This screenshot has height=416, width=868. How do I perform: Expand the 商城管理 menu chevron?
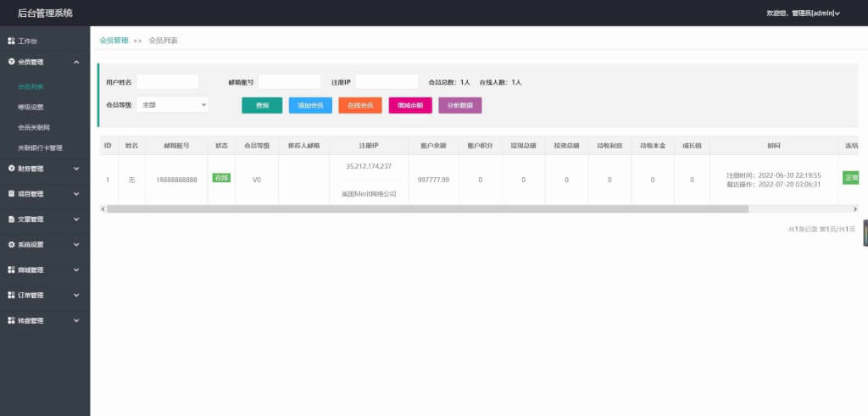(x=76, y=270)
